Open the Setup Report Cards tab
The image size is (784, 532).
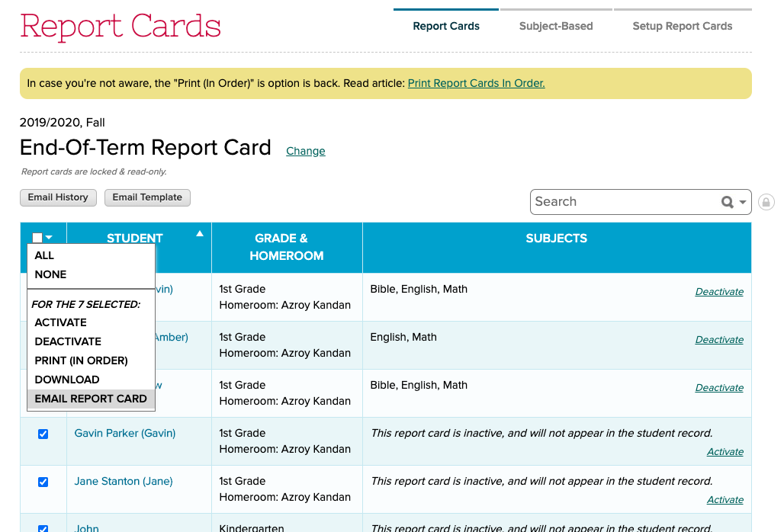pos(683,26)
